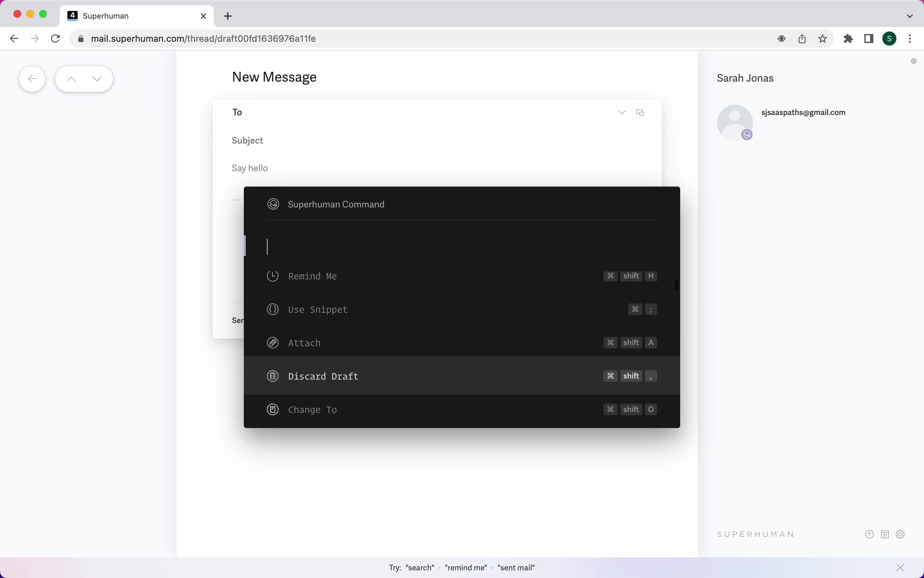Click the Change To icon
The width and height of the screenshot is (924, 578).
pyautogui.click(x=273, y=409)
